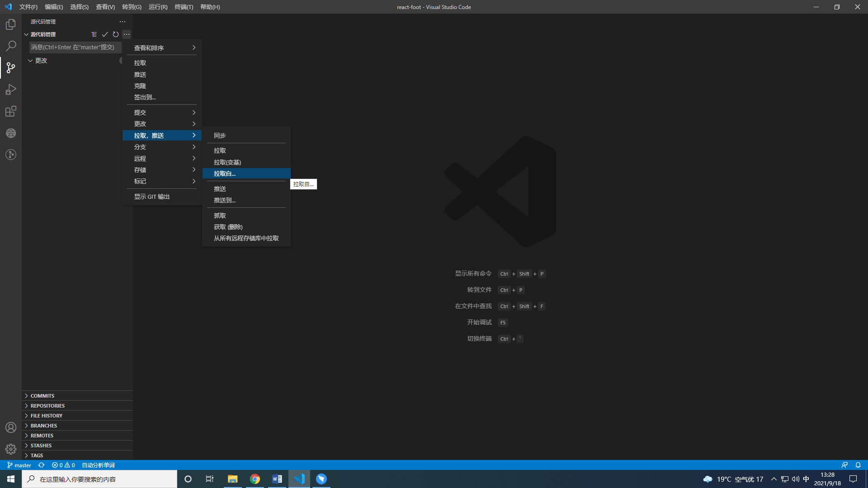Screen dimensions: 868x488
Task: Click the 中 input method indicator
Action: (x=806, y=479)
